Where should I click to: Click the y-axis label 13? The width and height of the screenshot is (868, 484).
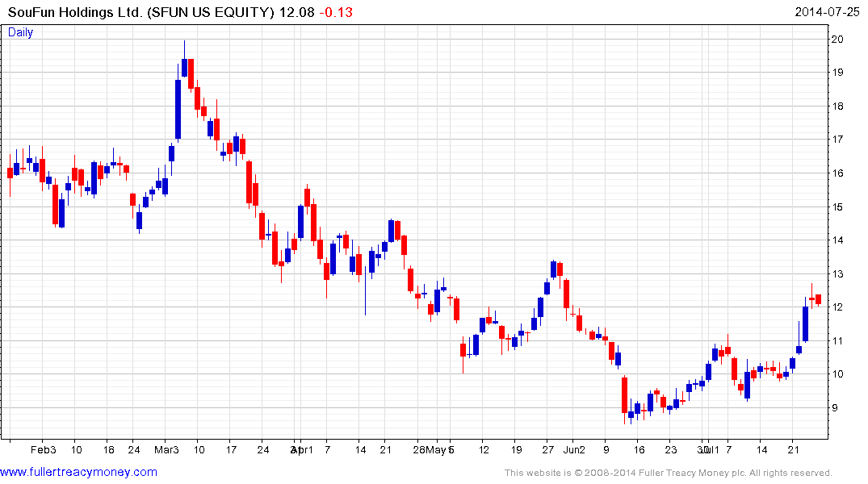837,273
